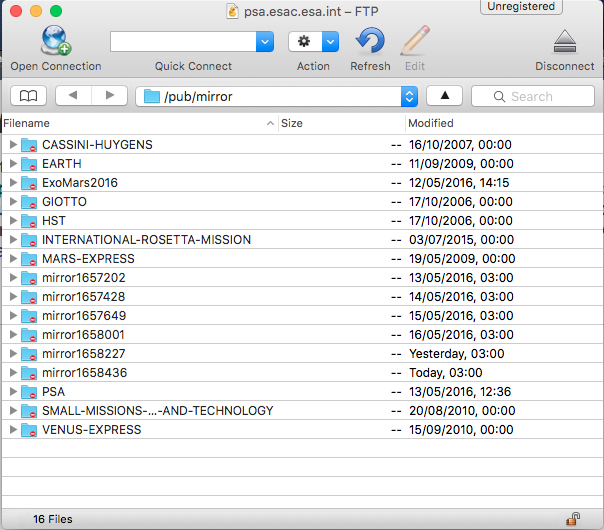This screenshot has width=604, height=530.
Task: Click the Edit pencil icon
Action: [415, 40]
